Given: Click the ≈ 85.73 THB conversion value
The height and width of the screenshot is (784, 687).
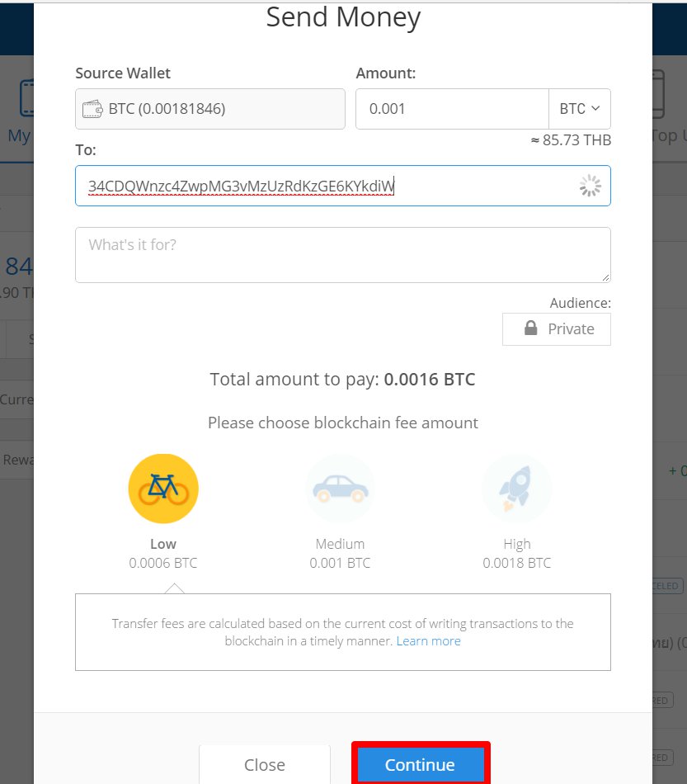Looking at the screenshot, I should click(571, 140).
